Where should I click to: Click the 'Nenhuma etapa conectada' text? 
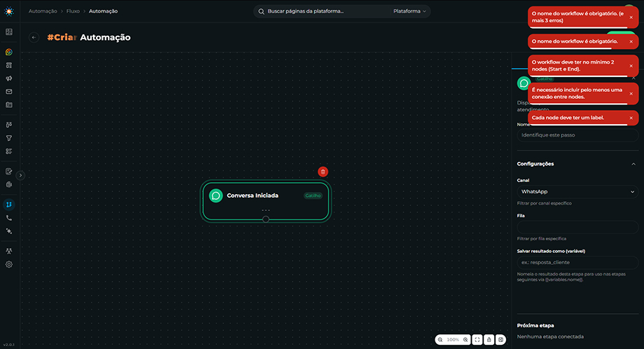click(x=550, y=336)
